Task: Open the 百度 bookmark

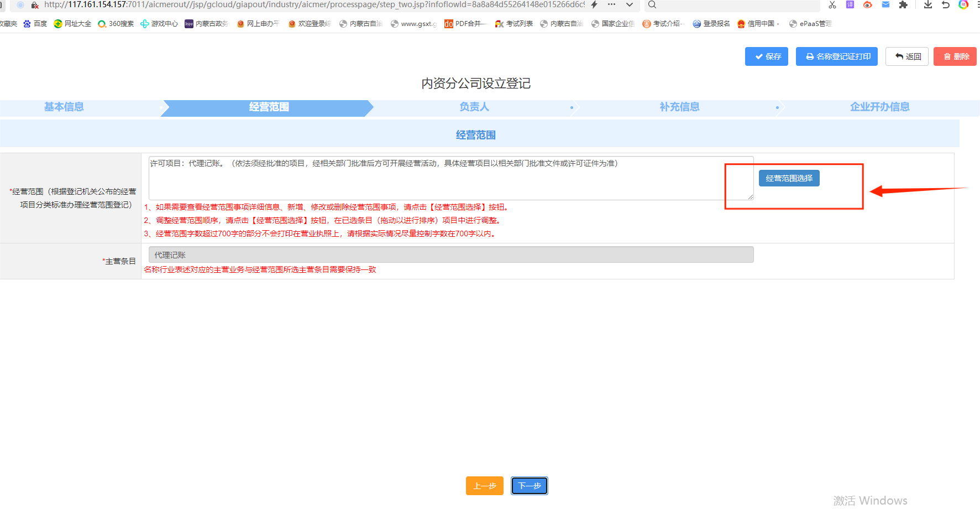Action: 35,24
